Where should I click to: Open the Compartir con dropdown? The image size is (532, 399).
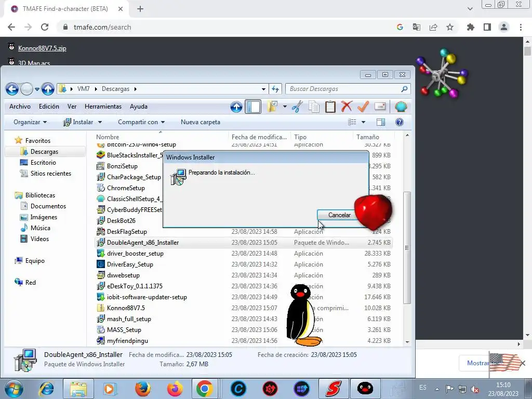141,122
